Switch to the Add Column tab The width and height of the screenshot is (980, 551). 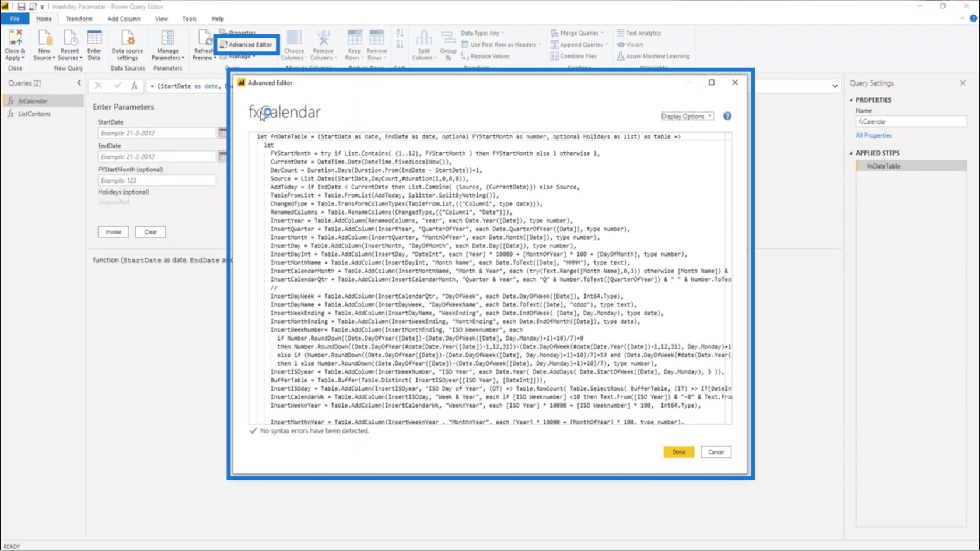point(124,19)
